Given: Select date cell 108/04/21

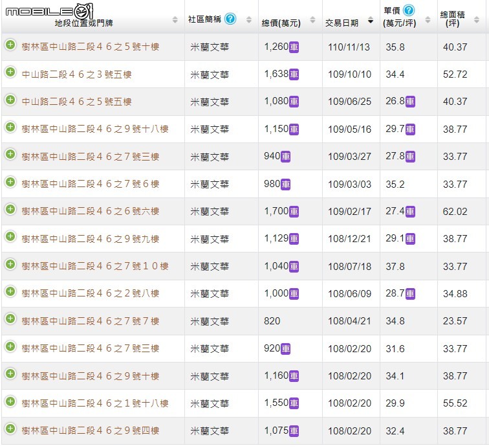Looking at the screenshot, I should (349, 321).
